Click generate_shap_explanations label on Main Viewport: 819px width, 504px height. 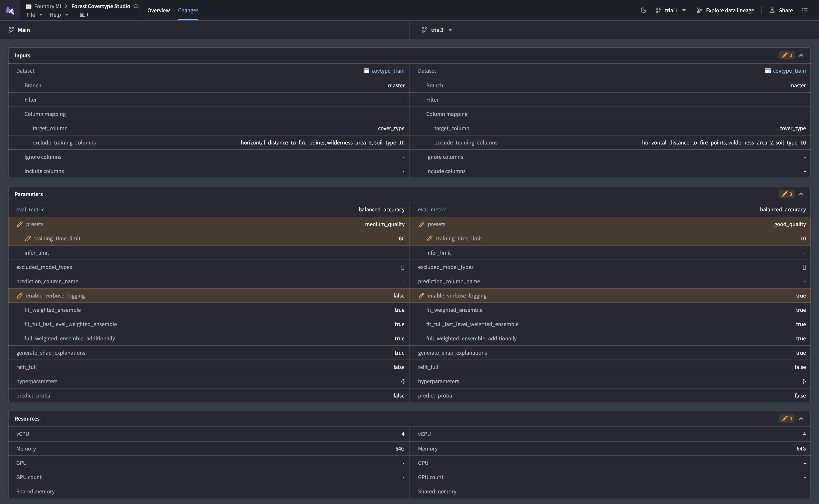(x=51, y=353)
